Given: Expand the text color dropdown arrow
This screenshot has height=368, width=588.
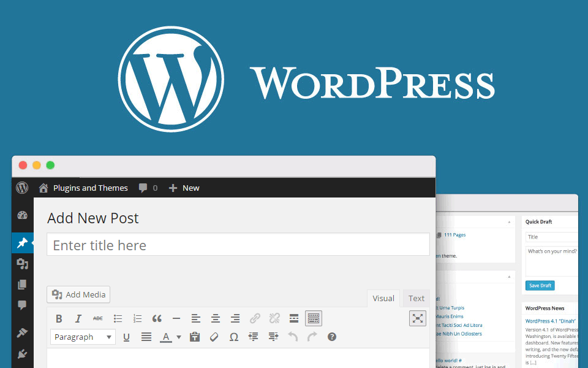Looking at the screenshot, I should pyautogui.click(x=178, y=337).
